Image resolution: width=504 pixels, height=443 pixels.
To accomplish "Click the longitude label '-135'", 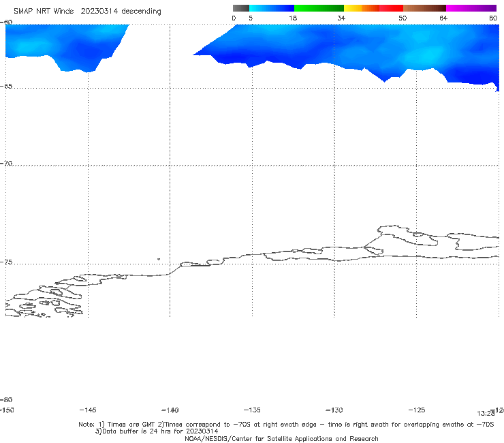I will (x=252, y=410).
